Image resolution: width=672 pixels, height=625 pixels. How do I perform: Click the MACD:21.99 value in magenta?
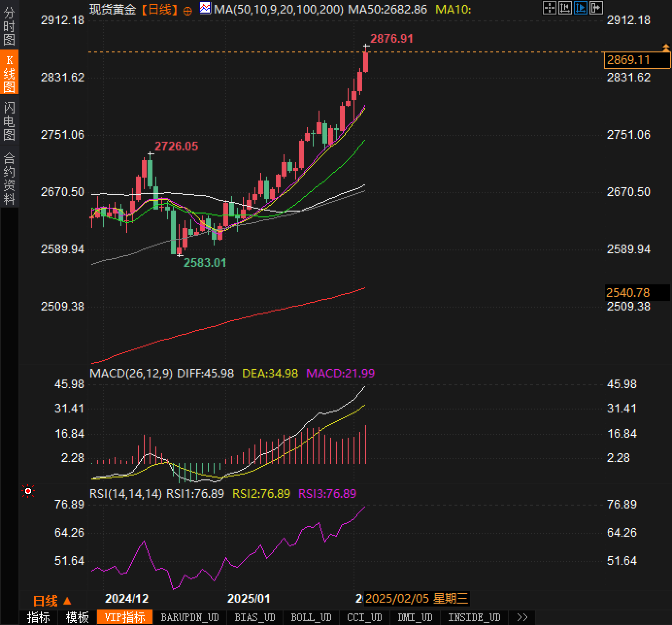coord(340,373)
